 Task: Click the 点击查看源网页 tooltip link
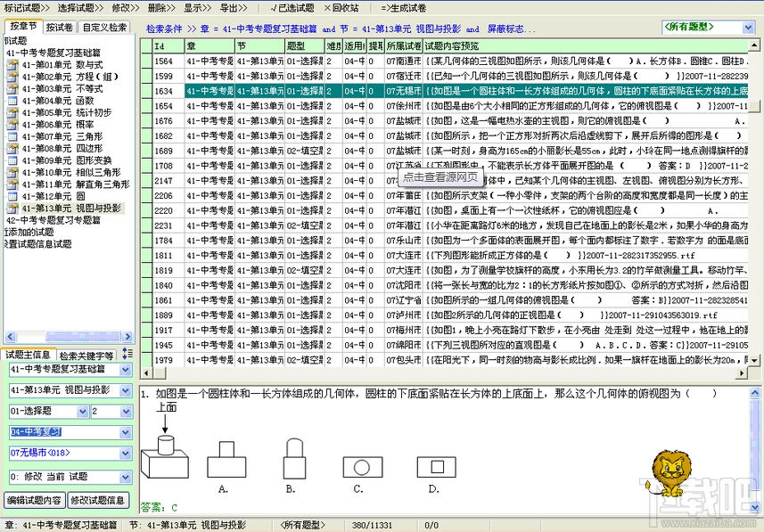click(x=440, y=177)
